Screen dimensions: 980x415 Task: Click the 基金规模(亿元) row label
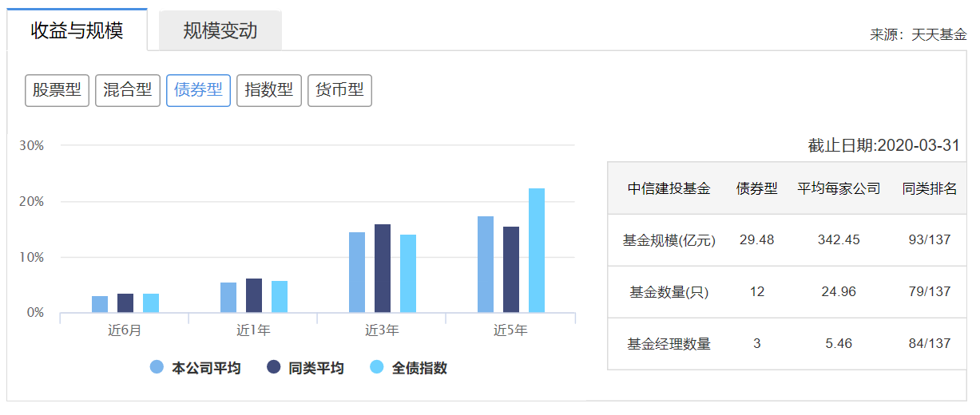669,239
